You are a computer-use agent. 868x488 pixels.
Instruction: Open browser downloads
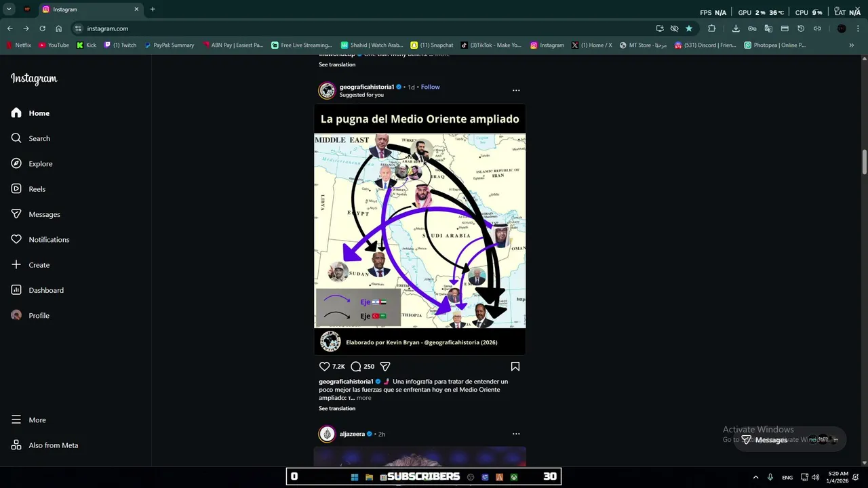(736, 28)
